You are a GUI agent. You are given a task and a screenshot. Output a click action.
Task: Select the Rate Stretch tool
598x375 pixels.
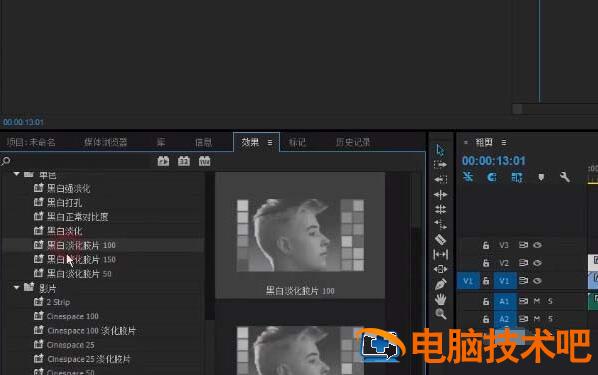[440, 224]
